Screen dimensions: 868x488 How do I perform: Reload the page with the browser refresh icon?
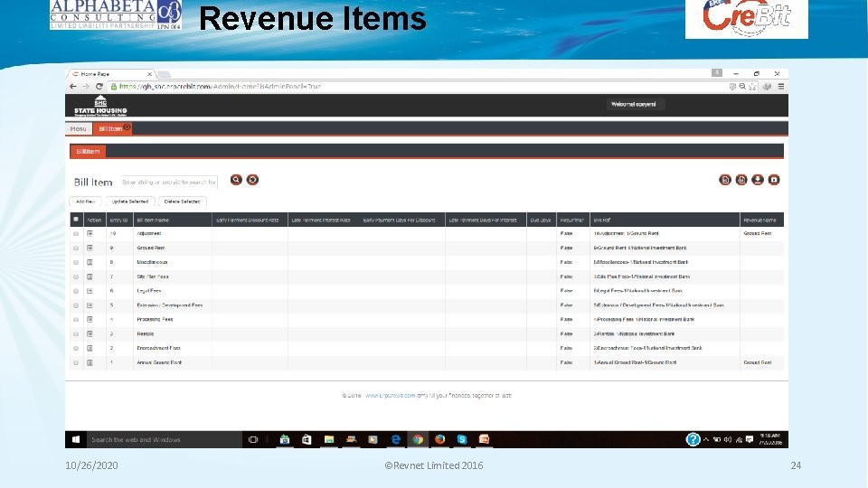pos(99,87)
